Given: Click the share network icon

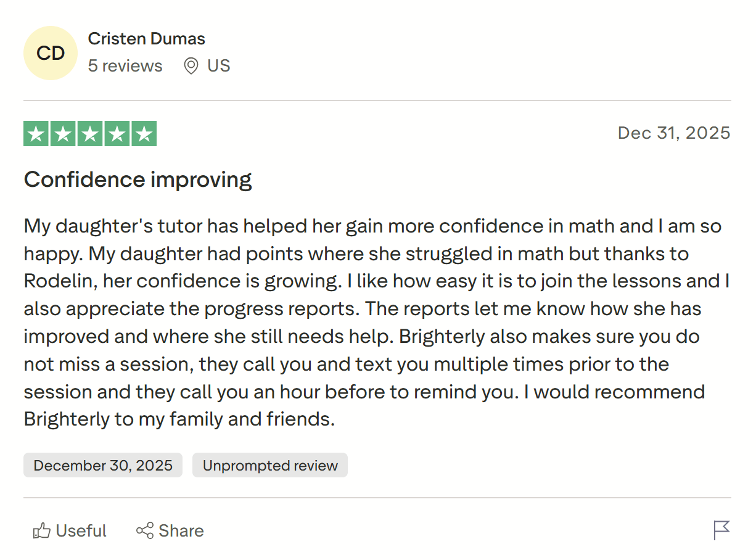Looking at the screenshot, I should (x=145, y=531).
